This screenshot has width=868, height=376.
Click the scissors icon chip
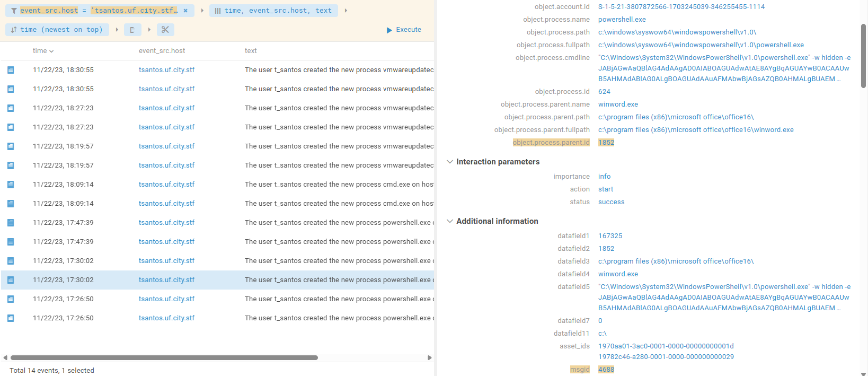click(x=165, y=30)
